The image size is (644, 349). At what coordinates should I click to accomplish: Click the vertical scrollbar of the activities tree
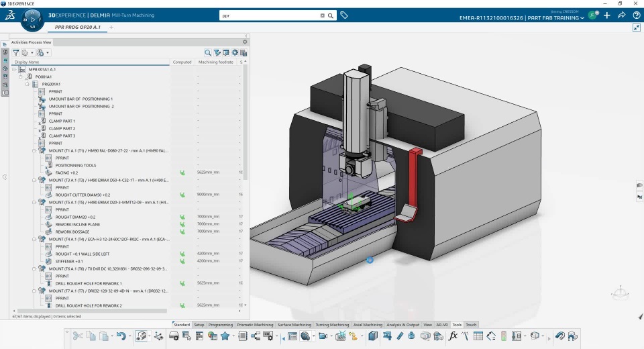246,123
